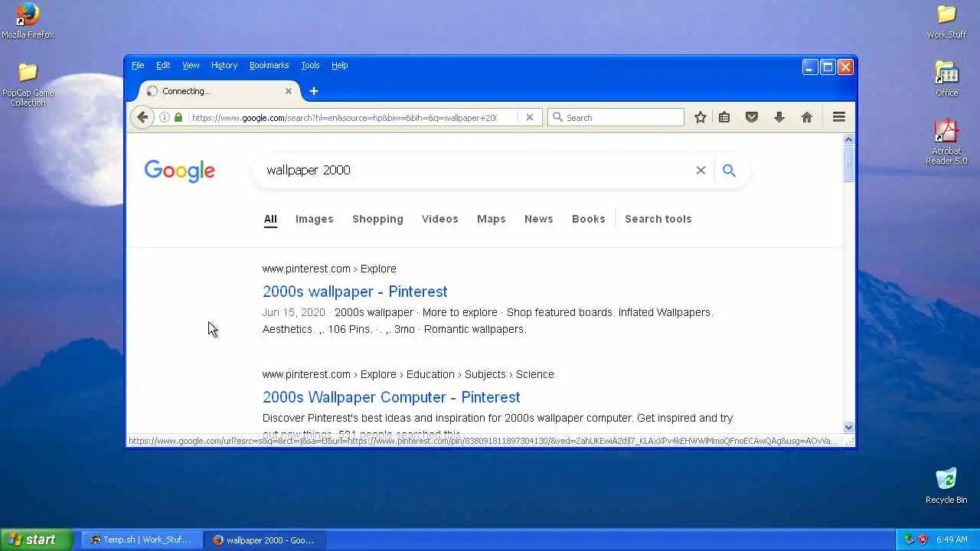Open the Office desktop shortcut

pyautogui.click(x=946, y=79)
